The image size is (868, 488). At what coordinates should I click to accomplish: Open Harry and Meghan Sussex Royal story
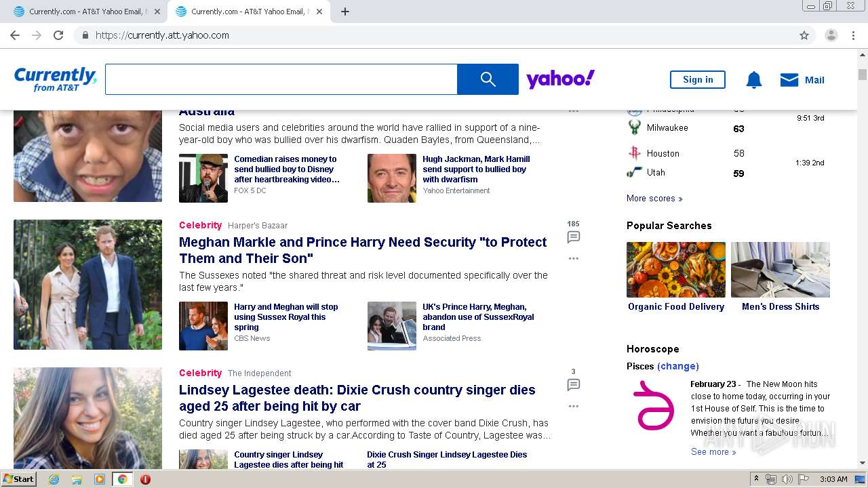(x=286, y=317)
